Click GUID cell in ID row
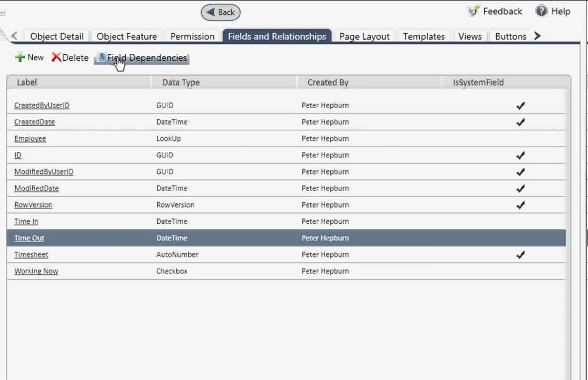This screenshot has height=380, width=588. (165, 155)
